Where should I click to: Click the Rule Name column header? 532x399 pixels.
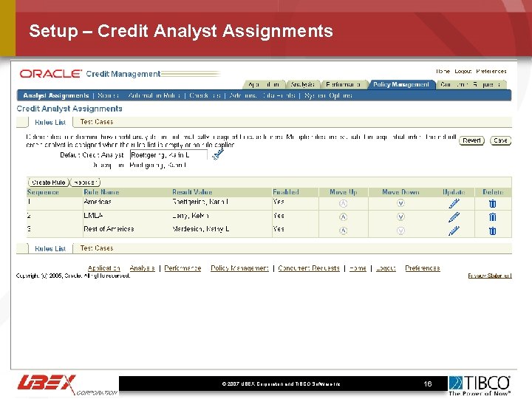coord(101,192)
